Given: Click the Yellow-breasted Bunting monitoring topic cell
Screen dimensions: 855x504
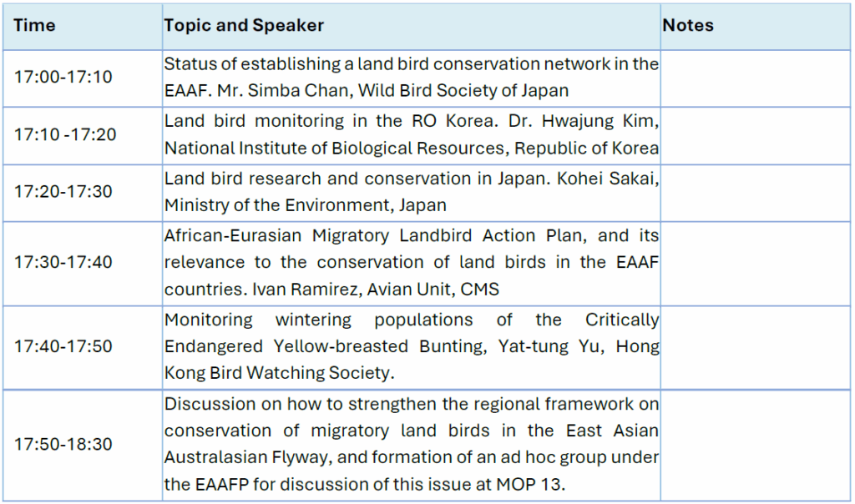Looking at the screenshot, I should pos(411,347).
